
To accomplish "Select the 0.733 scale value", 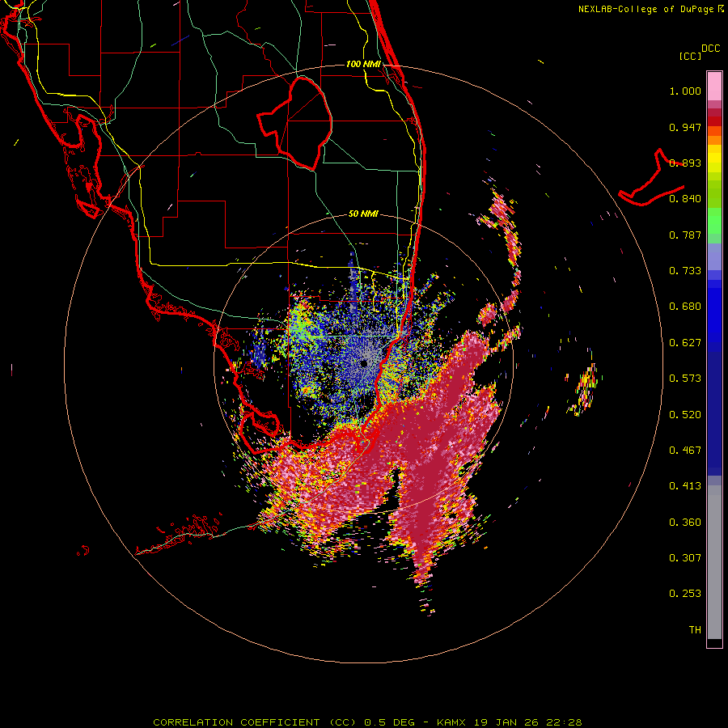I will click(x=685, y=271).
